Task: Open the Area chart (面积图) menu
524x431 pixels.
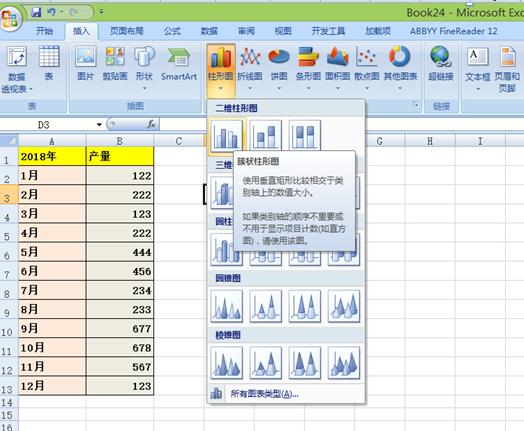Action: (338, 68)
